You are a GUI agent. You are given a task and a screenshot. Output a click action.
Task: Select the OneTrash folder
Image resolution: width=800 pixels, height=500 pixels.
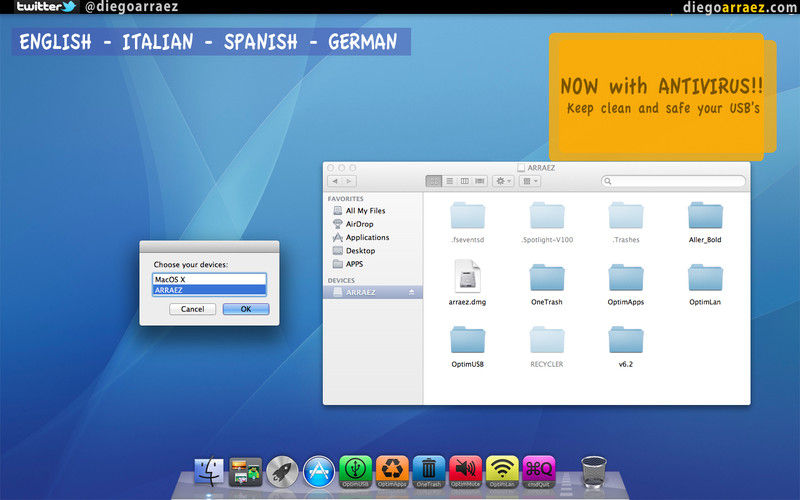coord(547,284)
